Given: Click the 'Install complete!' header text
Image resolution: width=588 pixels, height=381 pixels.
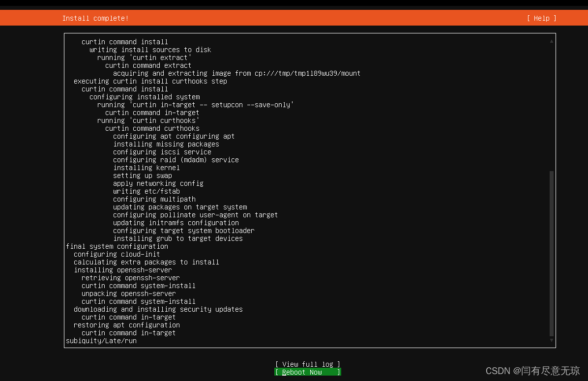Looking at the screenshot, I should pyautogui.click(x=95, y=18).
